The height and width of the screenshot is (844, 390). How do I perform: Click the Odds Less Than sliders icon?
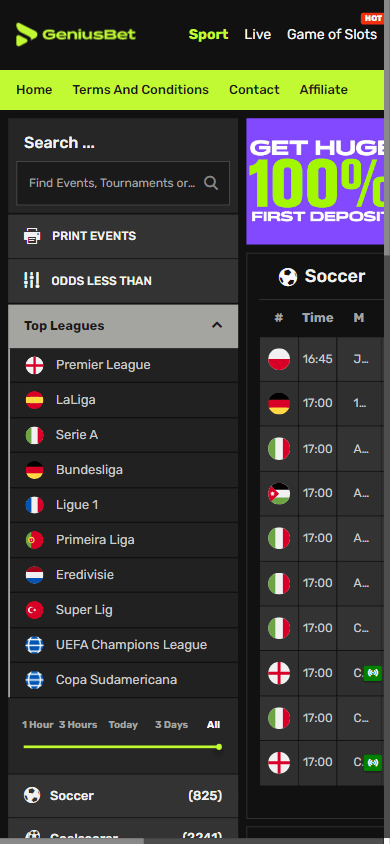coord(32,280)
